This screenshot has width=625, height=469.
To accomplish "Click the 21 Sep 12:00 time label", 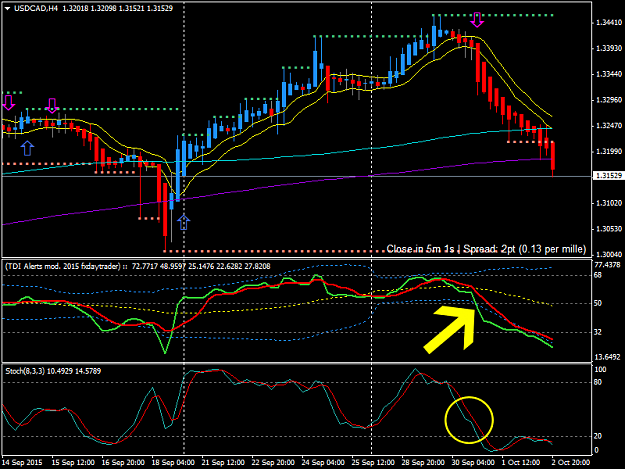I will click(x=223, y=462).
